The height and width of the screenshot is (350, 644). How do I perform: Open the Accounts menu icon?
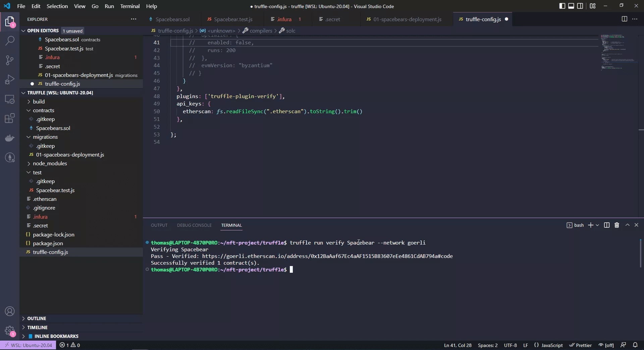[10, 311]
